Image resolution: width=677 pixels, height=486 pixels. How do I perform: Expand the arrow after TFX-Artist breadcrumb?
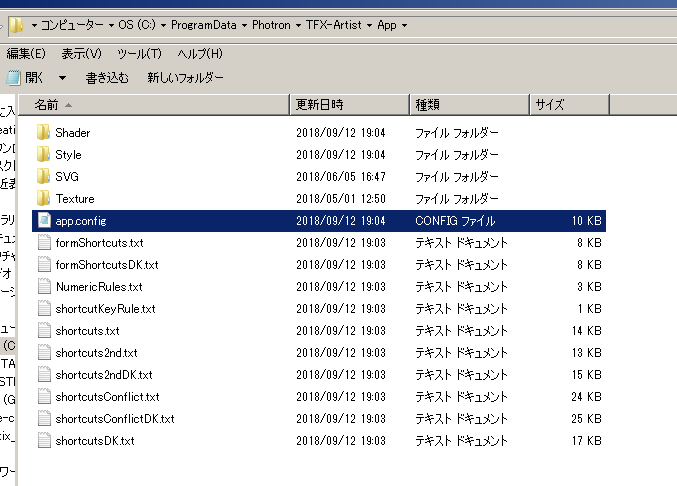369,25
